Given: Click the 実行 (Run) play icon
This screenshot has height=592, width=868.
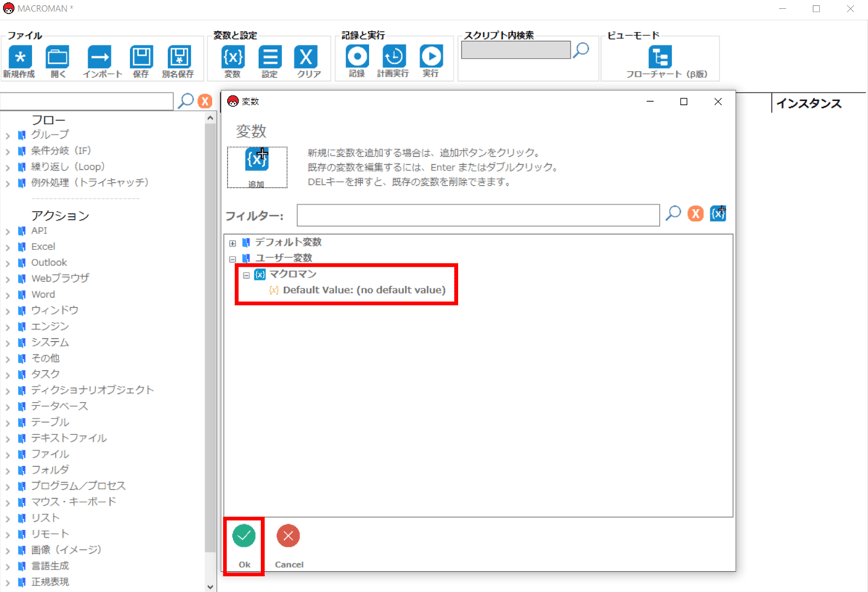Looking at the screenshot, I should [x=431, y=56].
